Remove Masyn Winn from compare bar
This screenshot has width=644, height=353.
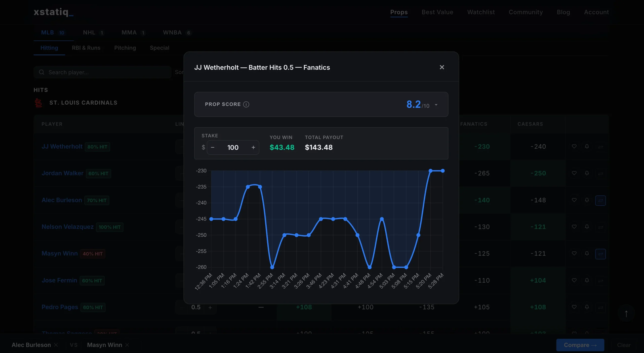[x=127, y=345]
